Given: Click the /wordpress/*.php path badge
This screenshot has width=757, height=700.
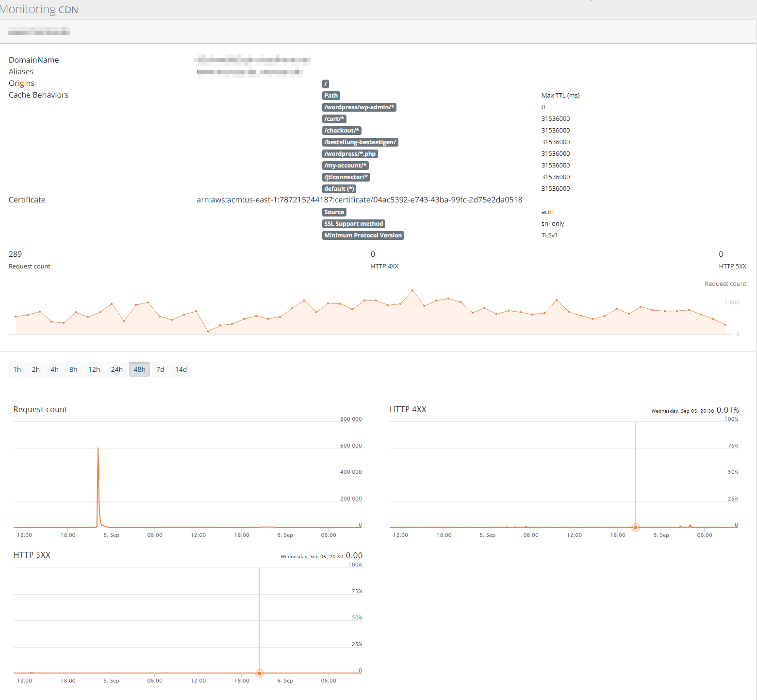Looking at the screenshot, I should coord(350,154).
